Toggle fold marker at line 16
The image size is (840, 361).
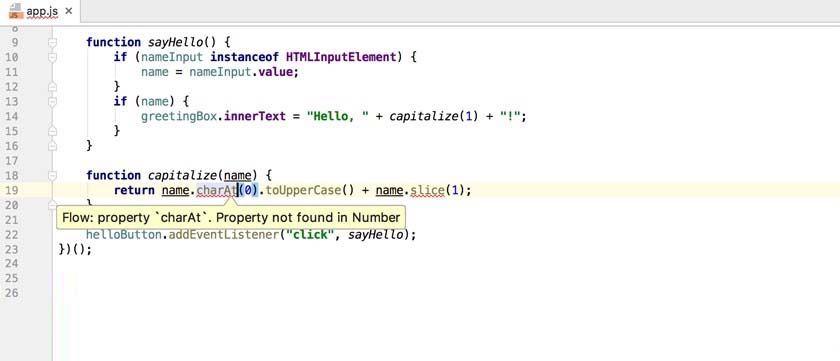[x=52, y=145]
